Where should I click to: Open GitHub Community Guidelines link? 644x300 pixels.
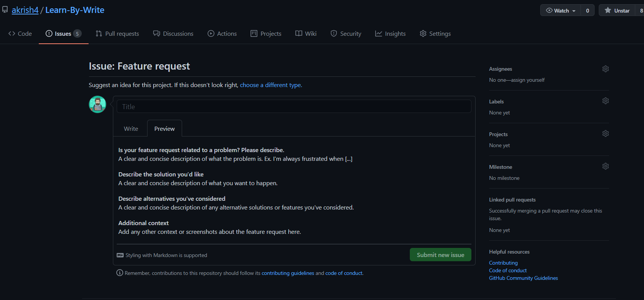[523, 278]
